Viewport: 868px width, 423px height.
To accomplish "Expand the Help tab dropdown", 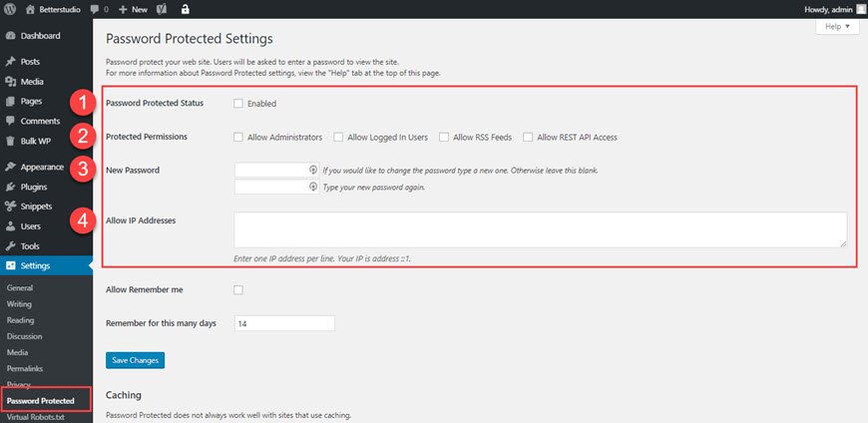I will coord(836,27).
